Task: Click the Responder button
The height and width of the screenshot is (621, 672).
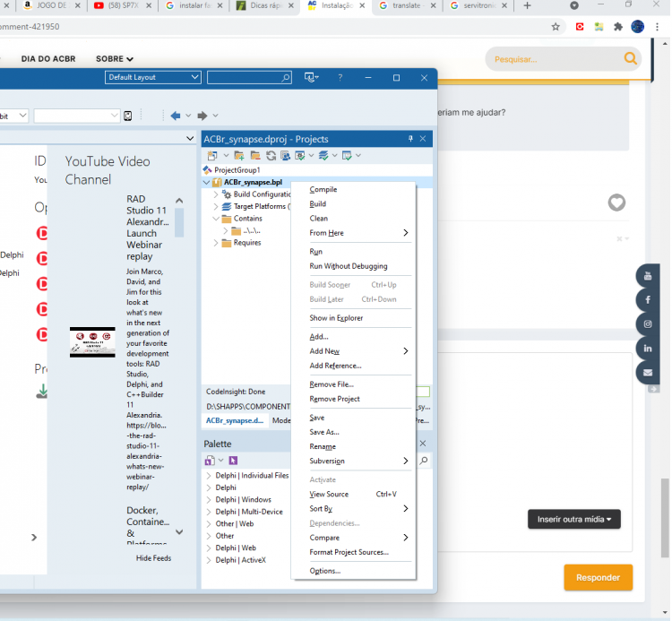Action: point(598,577)
